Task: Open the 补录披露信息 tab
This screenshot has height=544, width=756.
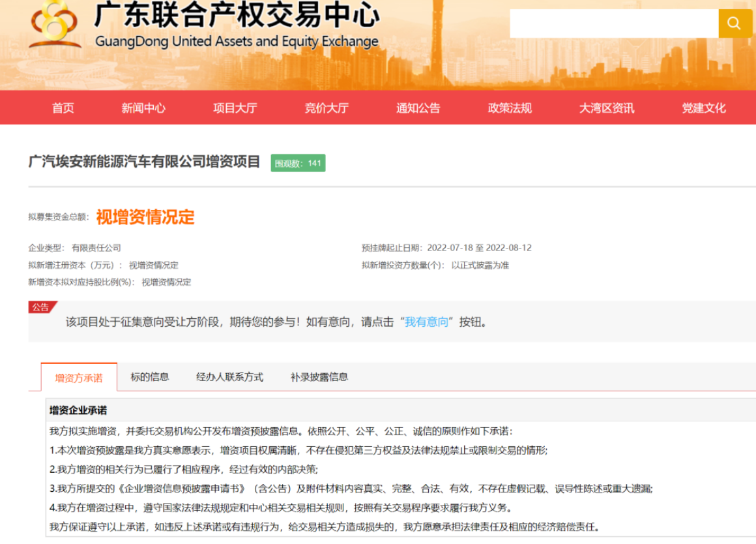Action: point(319,377)
